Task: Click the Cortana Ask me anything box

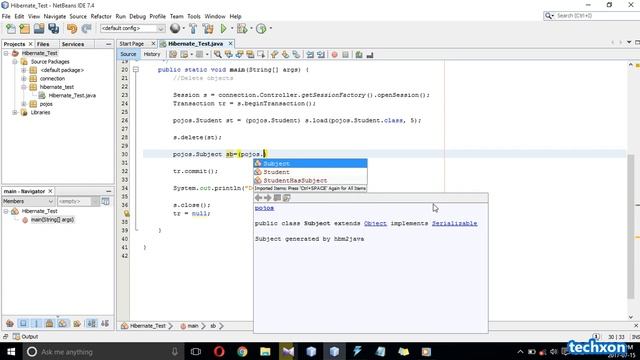Action: pos(102,351)
